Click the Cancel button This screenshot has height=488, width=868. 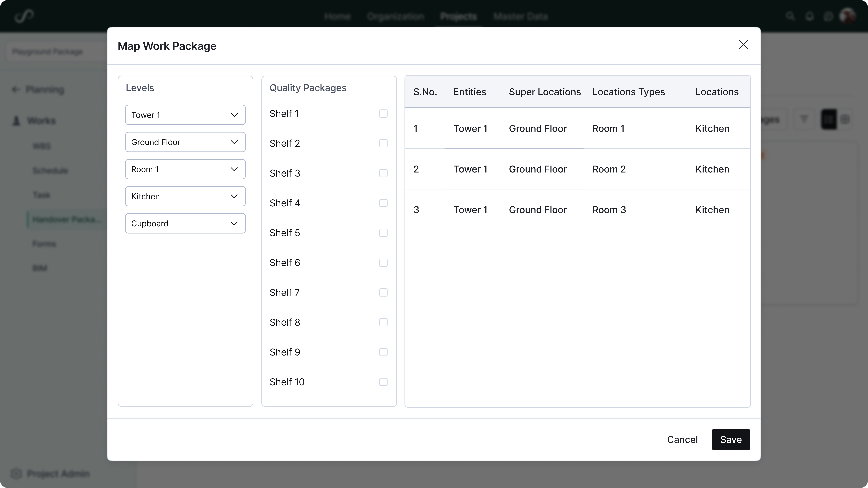tap(682, 440)
